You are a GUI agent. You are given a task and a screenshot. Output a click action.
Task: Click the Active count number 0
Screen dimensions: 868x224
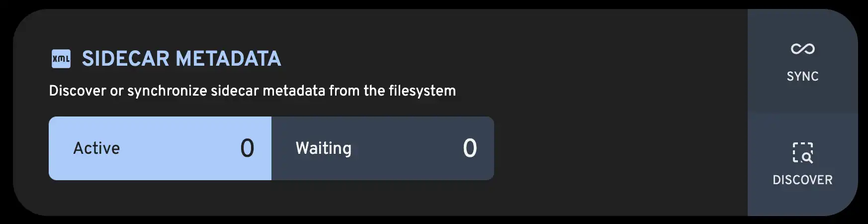tap(247, 148)
